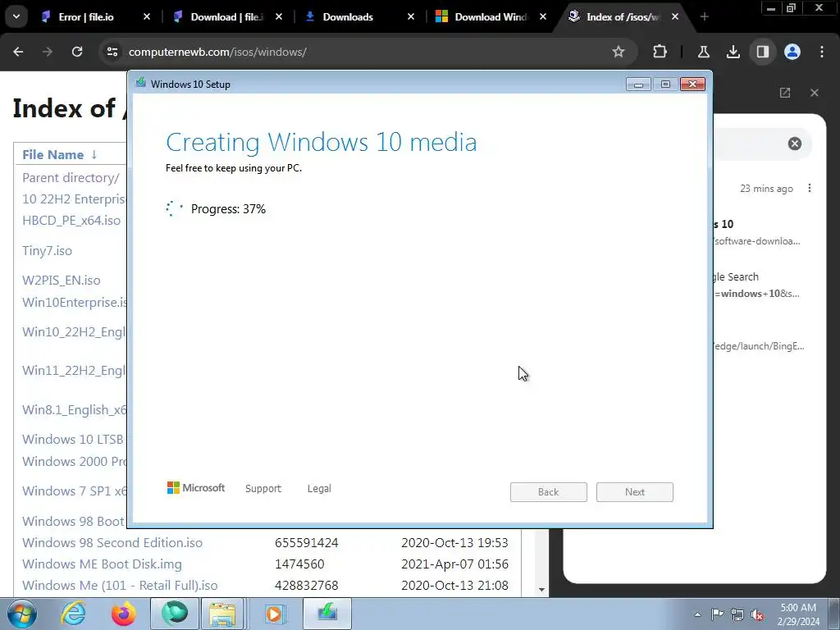Close the side panel with X
Viewport: 840px width, 630px height.
tap(815, 93)
